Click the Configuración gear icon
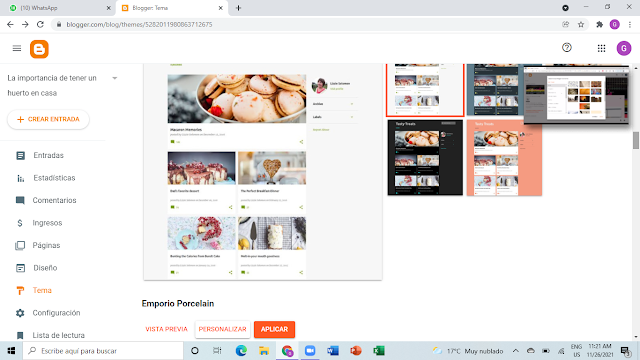The height and width of the screenshot is (360, 640). (20, 313)
